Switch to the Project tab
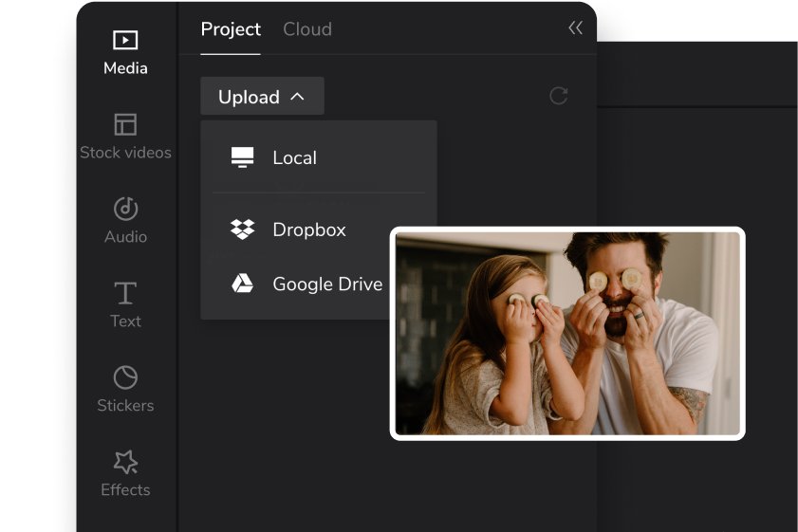The width and height of the screenshot is (798, 532). tap(231, 29)
